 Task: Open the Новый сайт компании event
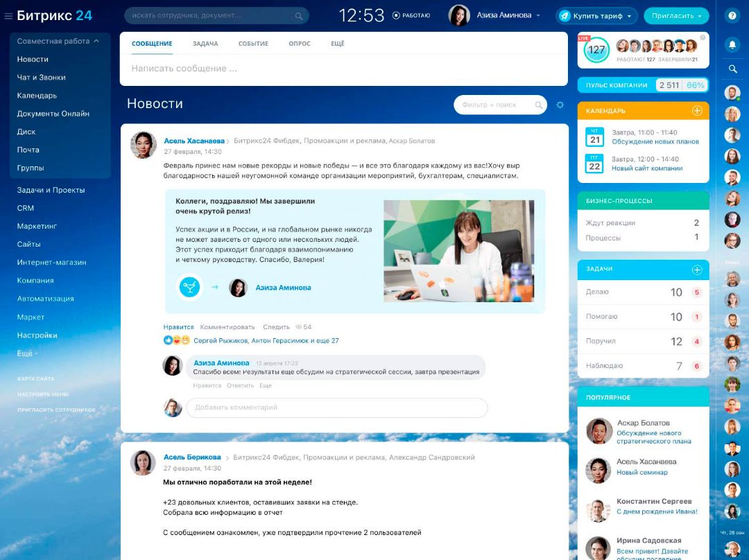coord(647,168)
